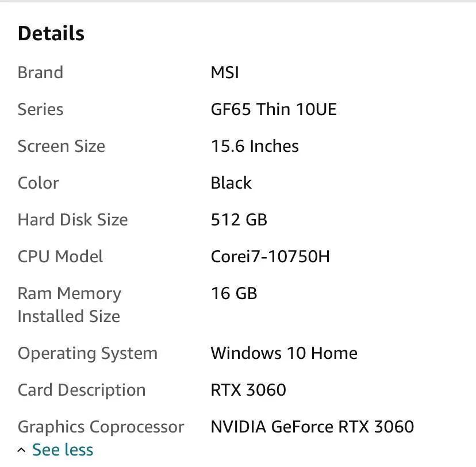Click the CPU Model label

coord(60,257)
